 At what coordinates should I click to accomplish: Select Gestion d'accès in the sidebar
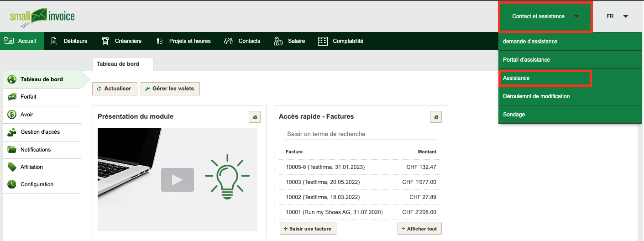pos(42,132)
